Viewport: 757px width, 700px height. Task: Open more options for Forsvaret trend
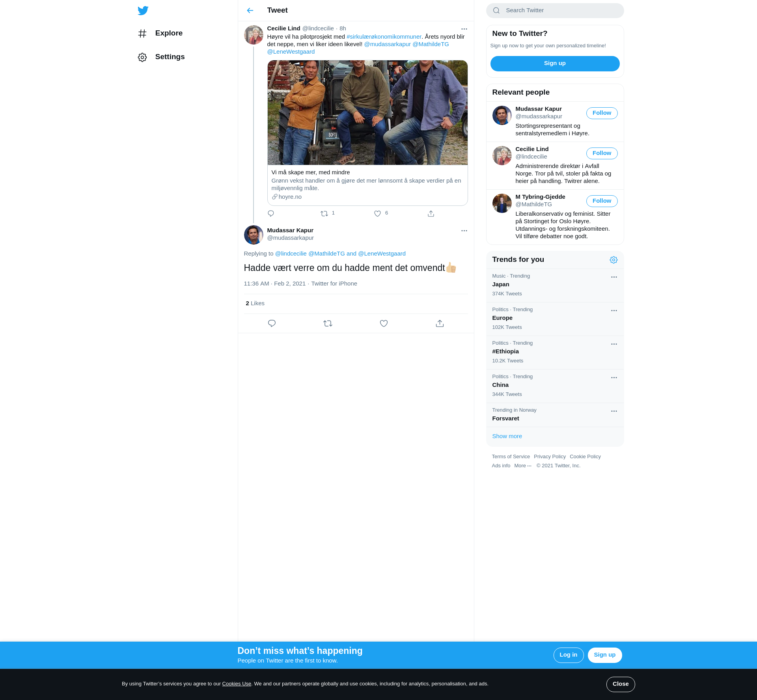click(614, 411)
